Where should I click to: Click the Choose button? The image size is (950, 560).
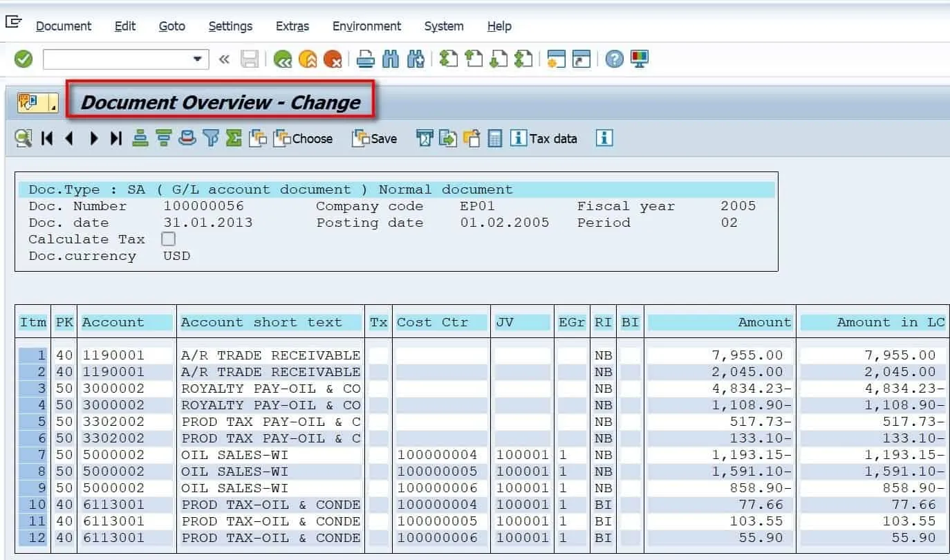click(x=304, y=138)
